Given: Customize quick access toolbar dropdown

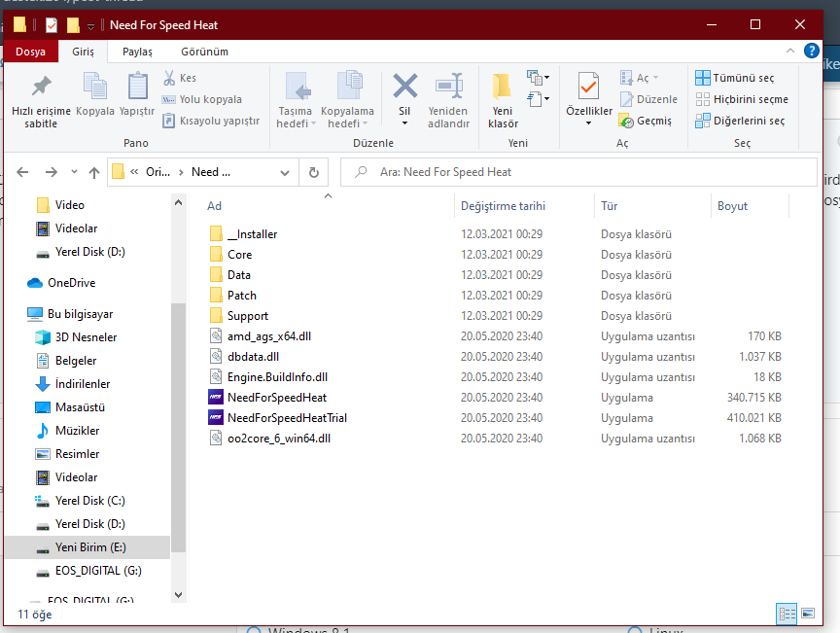Looking at the screenshot, I should click(90, 25).
